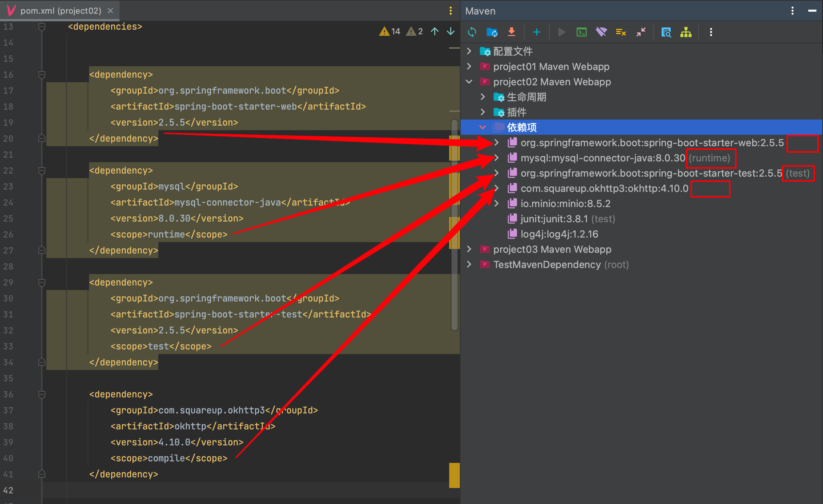This screenshot has height=504, width=823.
Task: Click the Analyze Dependencies search icon
Action: [666, 32]
